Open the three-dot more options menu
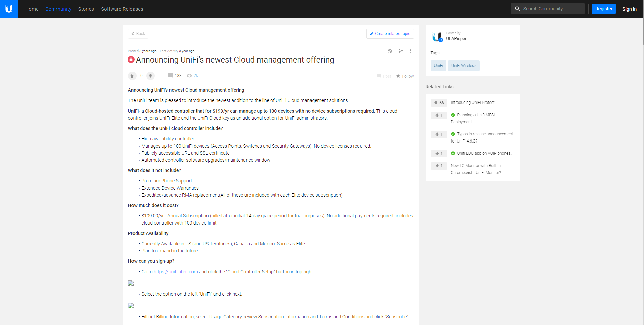Screen dimensions: 644x325 point(411,51)
